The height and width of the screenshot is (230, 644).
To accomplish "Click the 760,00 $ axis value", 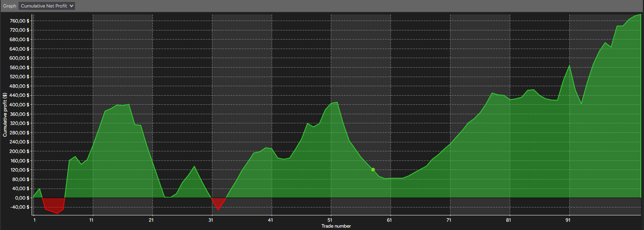I will tap(19, 21).
